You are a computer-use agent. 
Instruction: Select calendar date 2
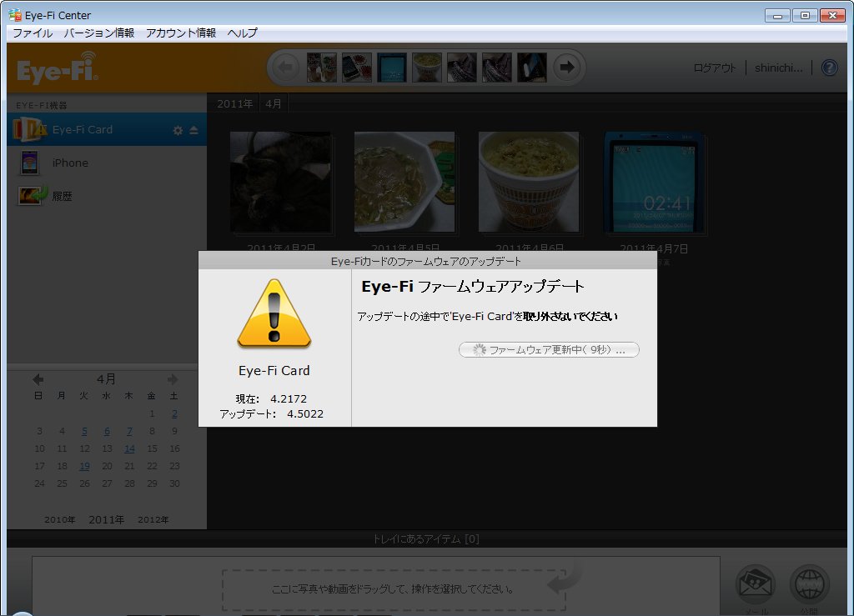tap(174, 413)
